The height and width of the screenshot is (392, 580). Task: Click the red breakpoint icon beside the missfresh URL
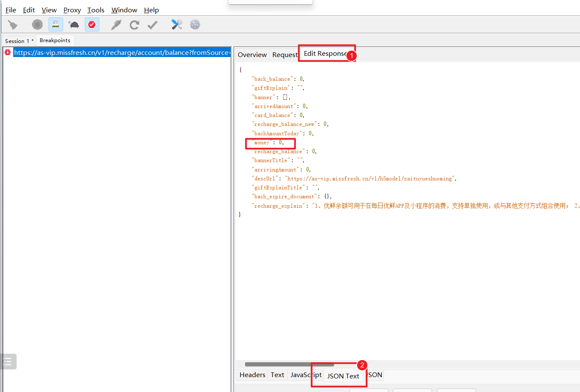click(8, 52)
